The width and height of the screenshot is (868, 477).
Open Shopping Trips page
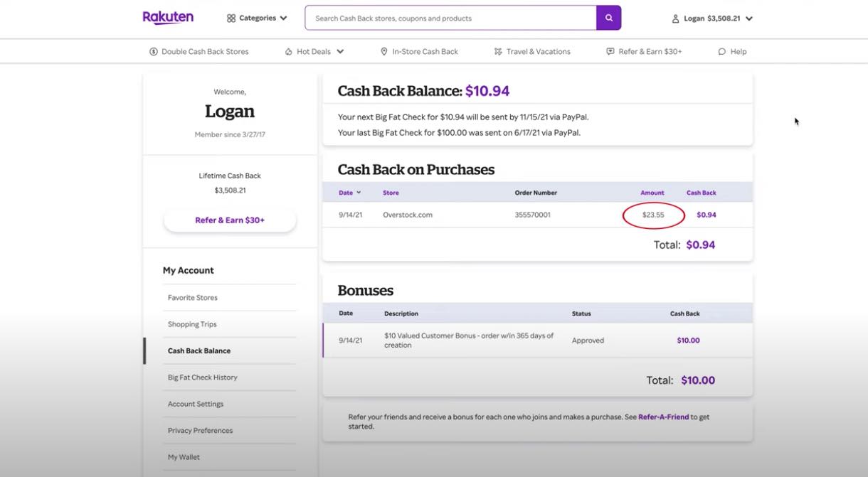192,324
